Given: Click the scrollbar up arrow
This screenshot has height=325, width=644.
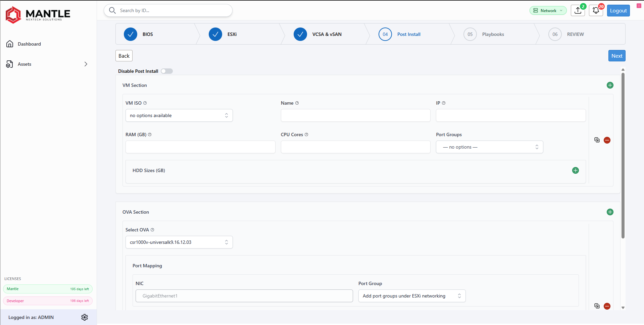Looking at the screenshot, I should click(x=623, y=70).
